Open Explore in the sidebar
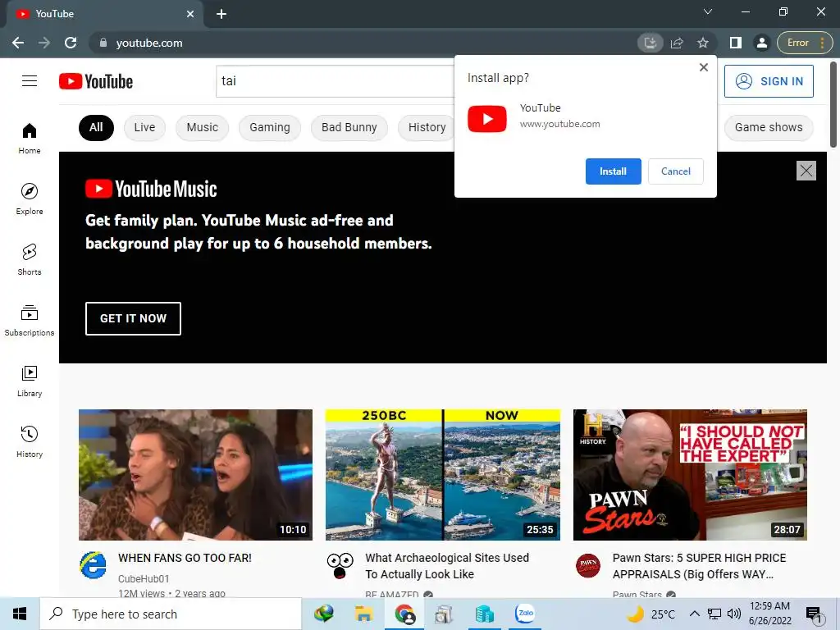This screenshot has height=630, width=840. pos(30,199)
